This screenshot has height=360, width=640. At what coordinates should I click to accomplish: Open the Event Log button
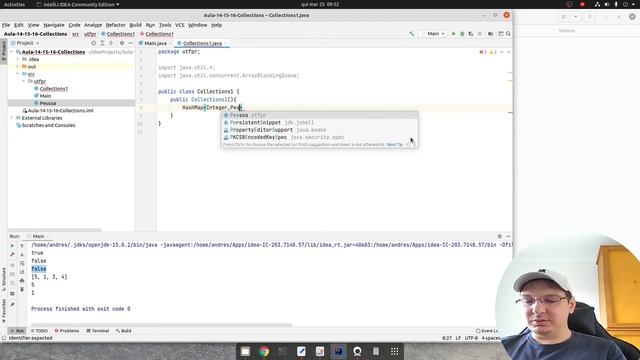(x=487, y=331)
